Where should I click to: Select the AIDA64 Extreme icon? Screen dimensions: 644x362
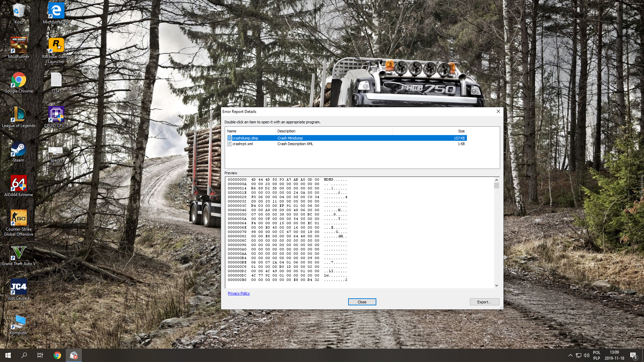coord(18,184)
